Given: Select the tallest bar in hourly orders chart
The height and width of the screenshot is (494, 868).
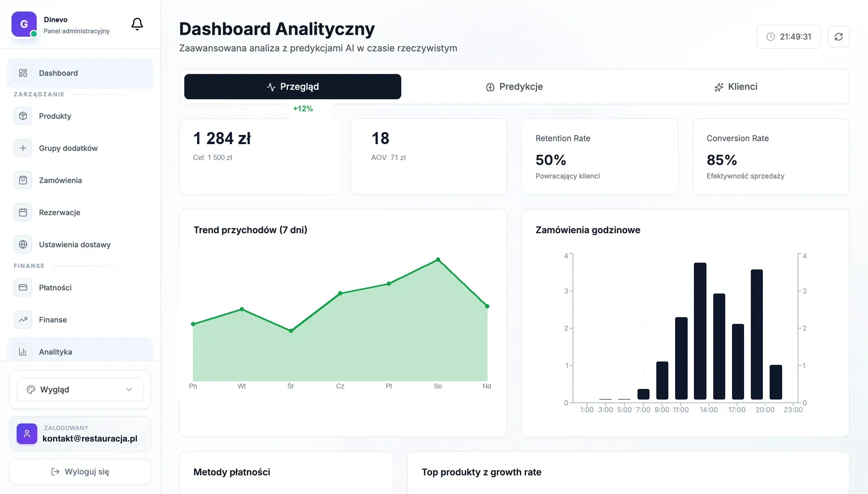Looking at the screenshot, I should tap(700, 331).
